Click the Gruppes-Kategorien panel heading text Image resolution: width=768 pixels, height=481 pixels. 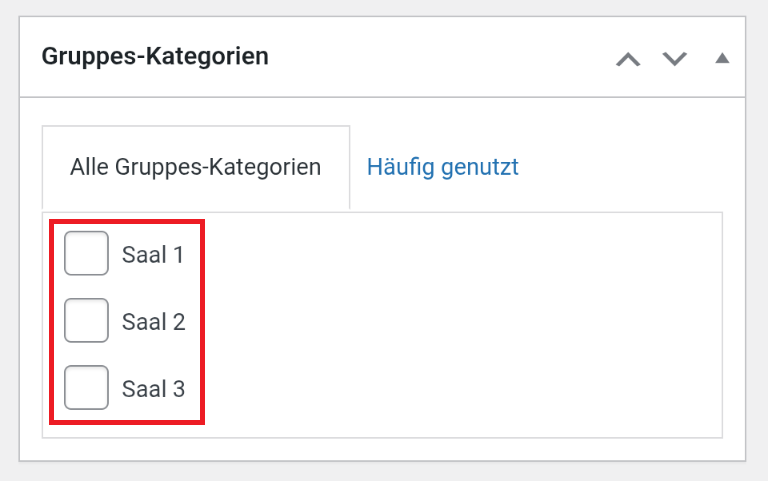pos(155,56)
